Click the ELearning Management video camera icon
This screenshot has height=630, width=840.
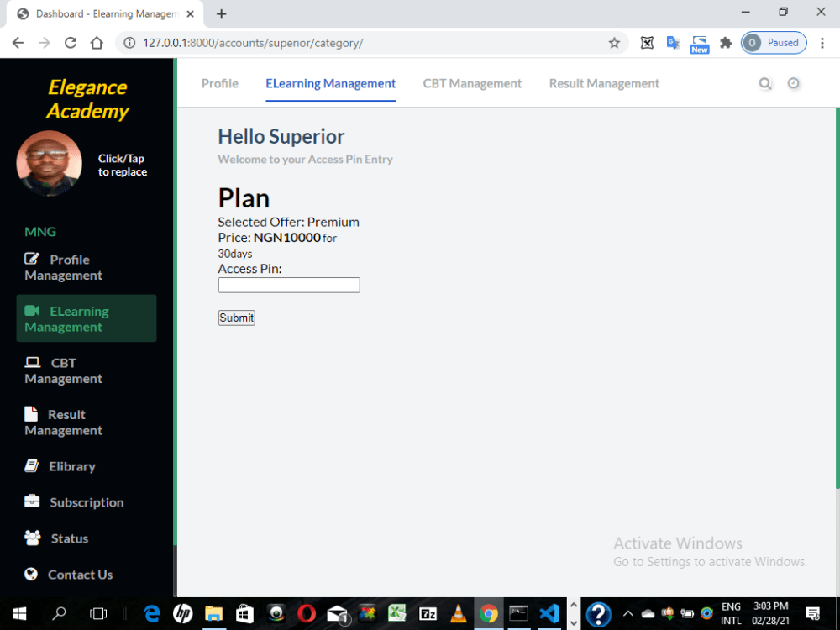click(x=32, y=311)
